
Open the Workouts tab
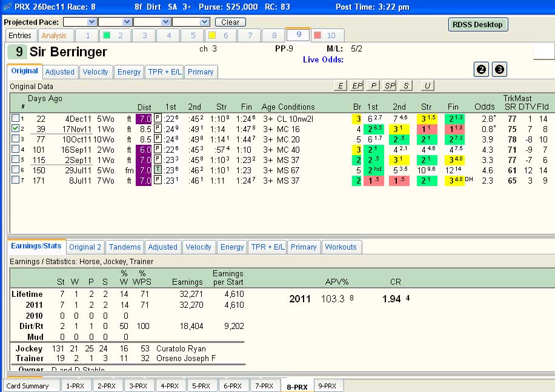coord(341,247)
